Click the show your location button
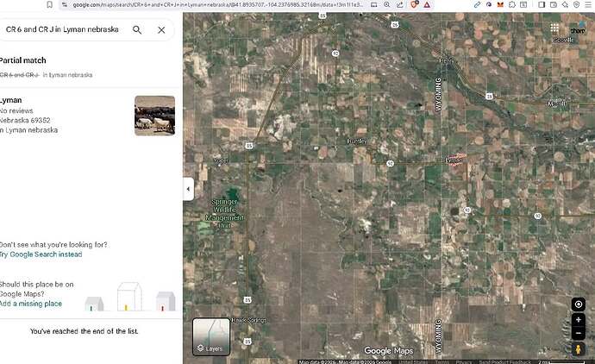 pos(578,304)
